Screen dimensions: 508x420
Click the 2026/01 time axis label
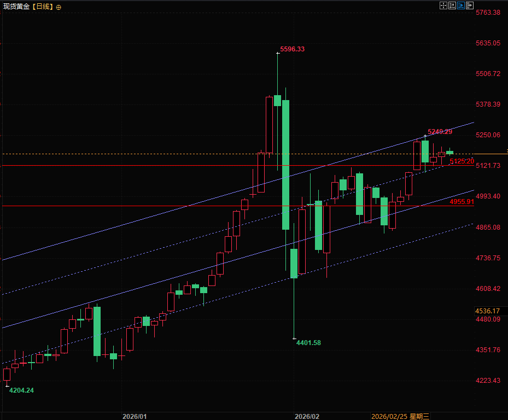click(135, 416)
